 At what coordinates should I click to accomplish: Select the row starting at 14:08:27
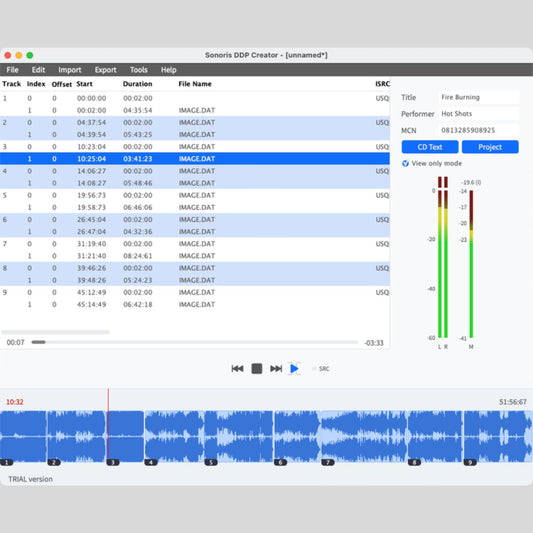coord(195,183)
